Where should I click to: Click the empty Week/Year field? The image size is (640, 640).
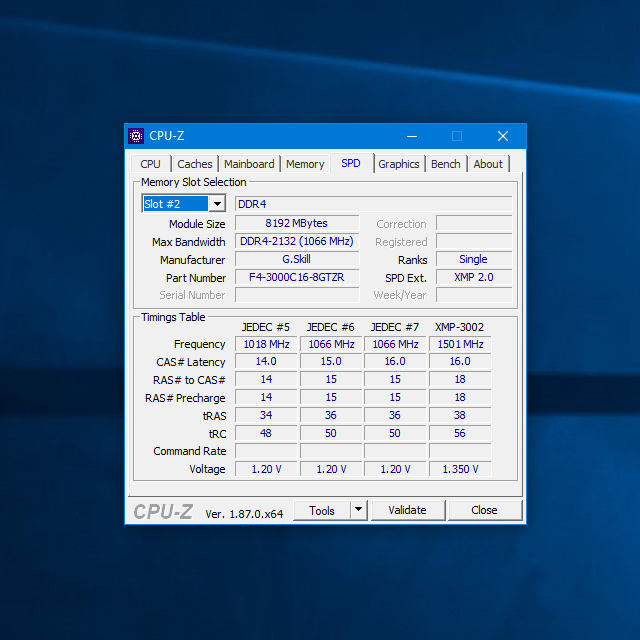click(474, 295)
